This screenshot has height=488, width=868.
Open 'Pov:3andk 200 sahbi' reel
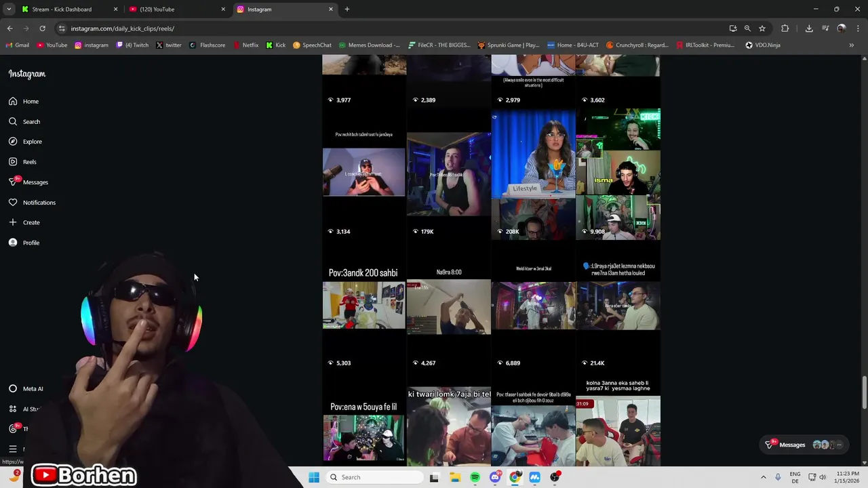click(363, 306)
